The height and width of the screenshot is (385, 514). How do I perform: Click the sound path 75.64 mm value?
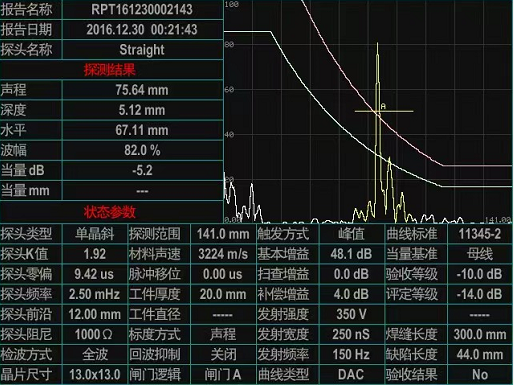point(142,90)
